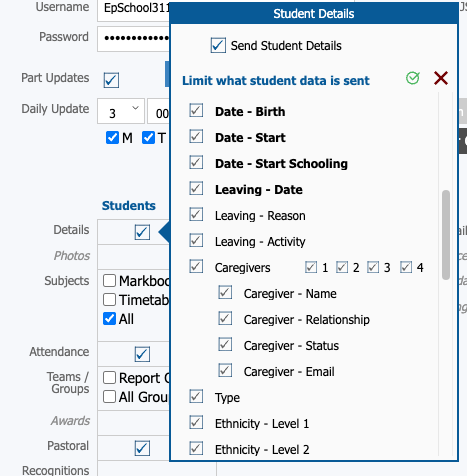Toggle the Pastoral checkbox
The height and width of the screenshot is (476, 467).
click(x=142, y=448)
